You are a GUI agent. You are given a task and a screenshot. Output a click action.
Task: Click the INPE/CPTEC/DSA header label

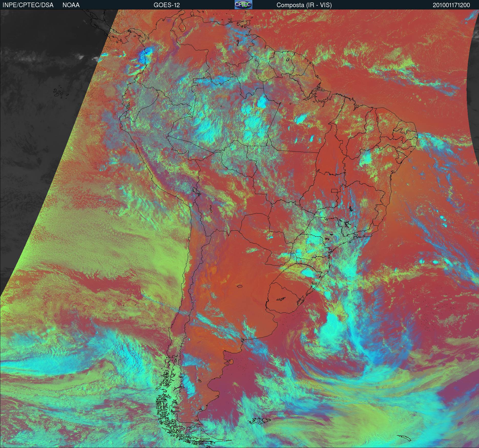[x=28, y=5]
